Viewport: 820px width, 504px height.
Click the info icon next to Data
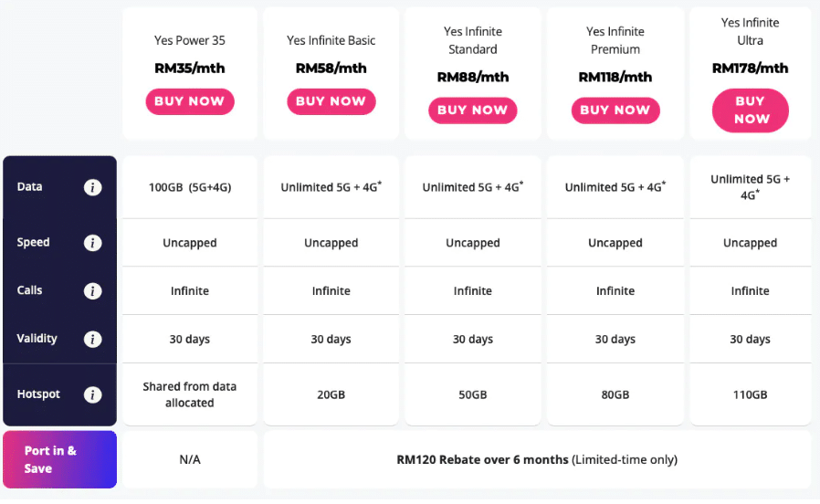92,187
